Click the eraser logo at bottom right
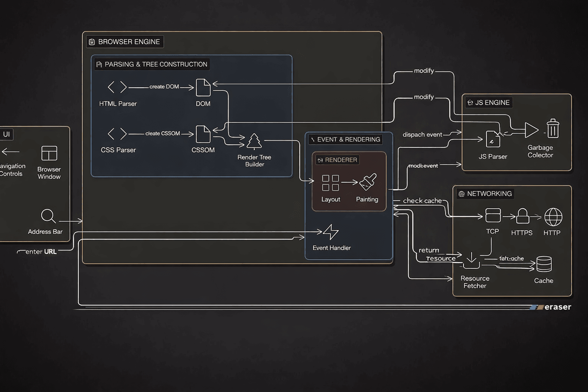 click(x=550, y=307)
